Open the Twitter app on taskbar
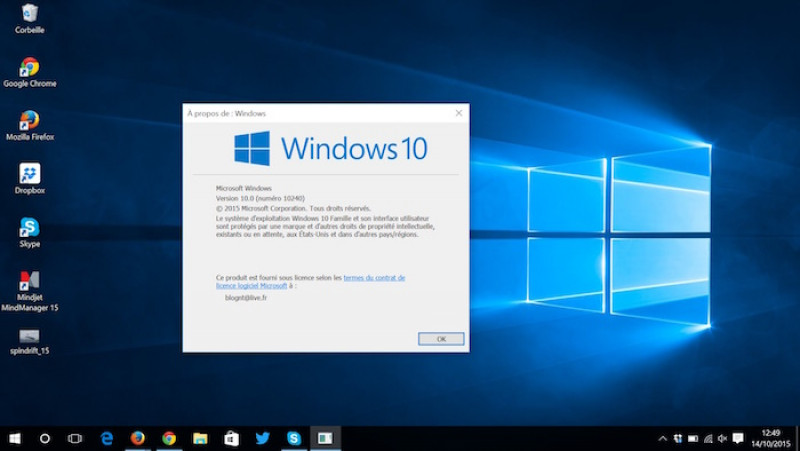800x451 pixels. point(262,438)
